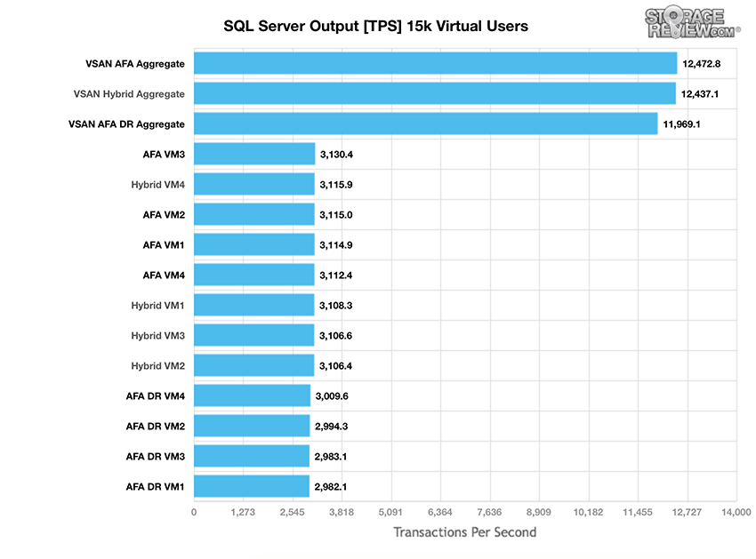Viewport: 756px width, 559px height.
Task: Select the value '2,983.1'
Action: 331,457
